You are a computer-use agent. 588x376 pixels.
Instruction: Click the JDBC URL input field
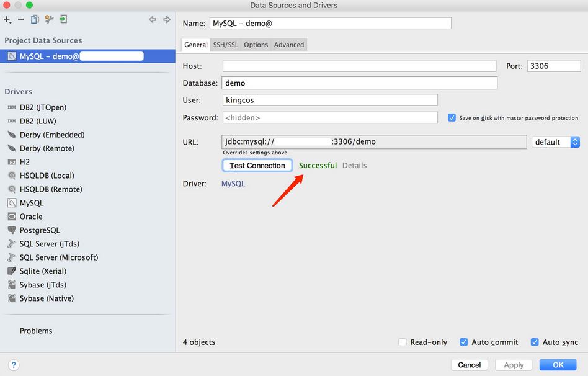(x=374, y=142)
